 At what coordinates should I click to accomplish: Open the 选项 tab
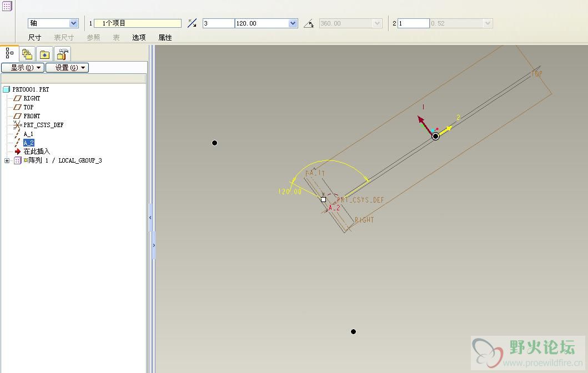pos(139,38)
